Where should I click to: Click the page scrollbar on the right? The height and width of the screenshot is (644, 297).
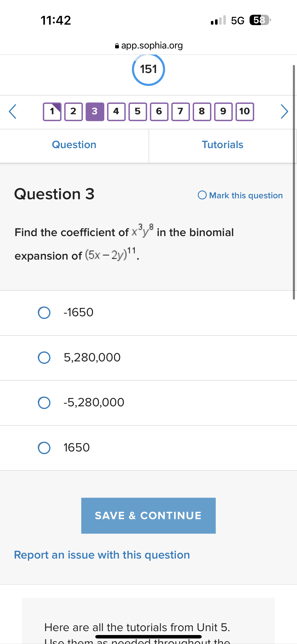pos(294,182)
